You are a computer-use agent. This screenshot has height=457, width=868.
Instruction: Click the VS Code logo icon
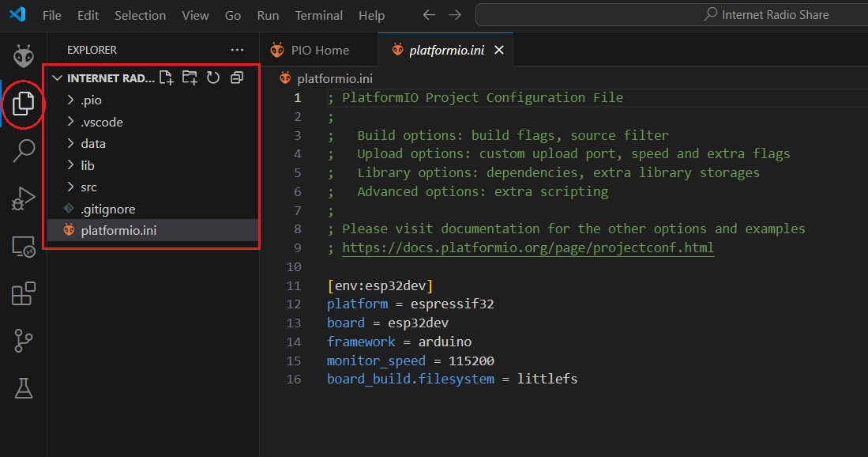pyautogui.click(x=17, y=14)
